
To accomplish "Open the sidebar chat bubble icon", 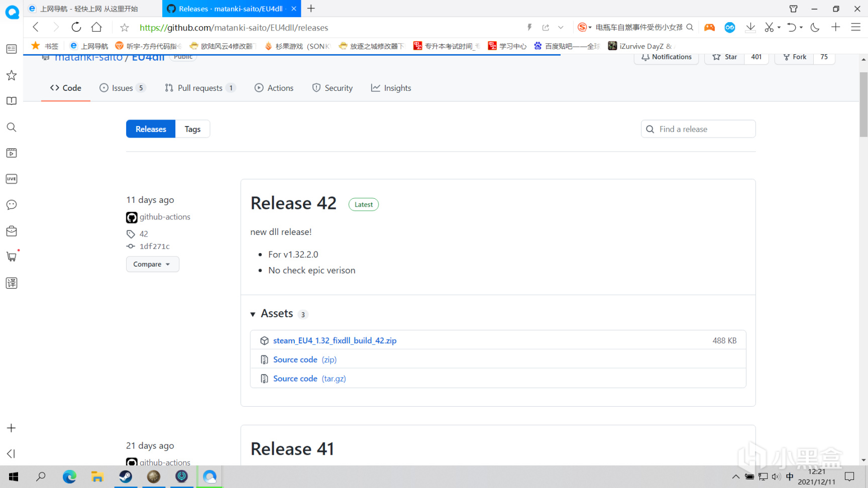I will tap(12, 205).
